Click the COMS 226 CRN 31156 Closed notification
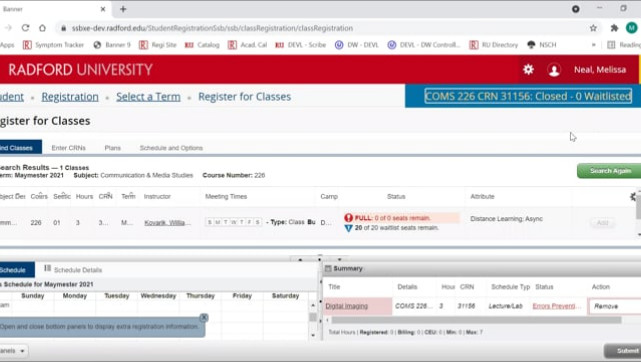This screenshot has width=641, height=362. point(528,96)
